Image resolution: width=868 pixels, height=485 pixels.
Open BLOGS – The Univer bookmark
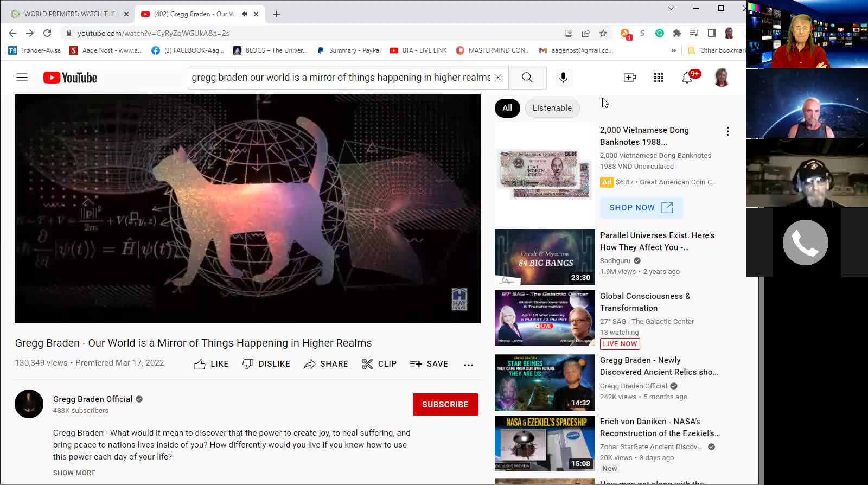coord(270,50)
